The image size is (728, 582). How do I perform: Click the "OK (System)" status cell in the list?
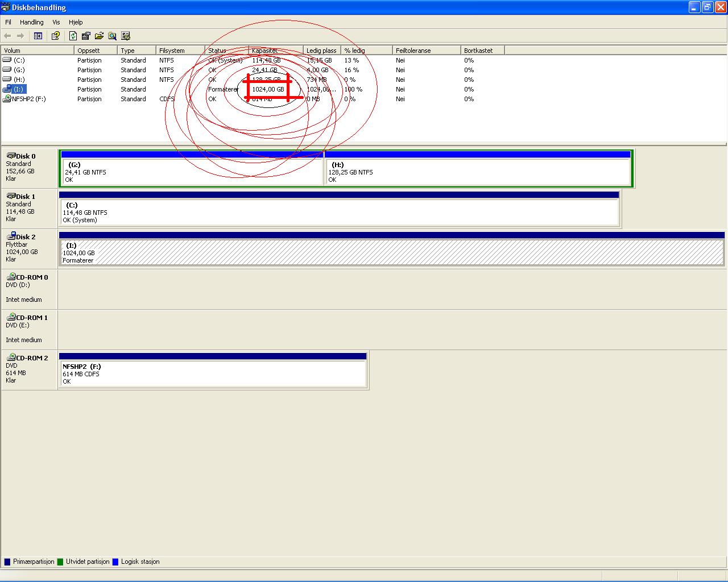click(225, 60)
